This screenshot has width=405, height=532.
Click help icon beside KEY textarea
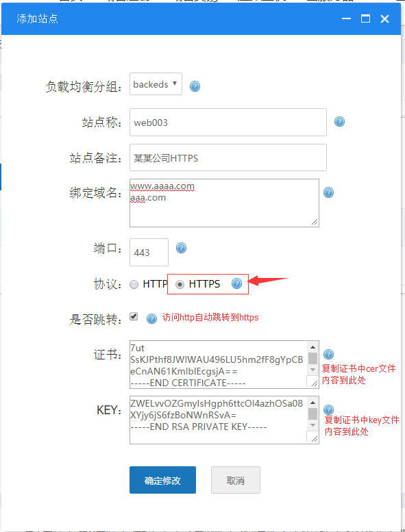click(x=328, y=409)
